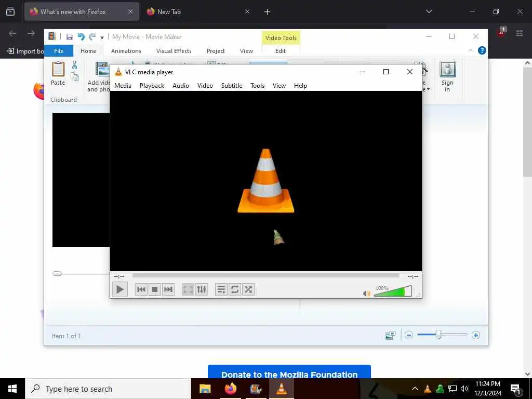Open the notification center icon

point(516,389)
